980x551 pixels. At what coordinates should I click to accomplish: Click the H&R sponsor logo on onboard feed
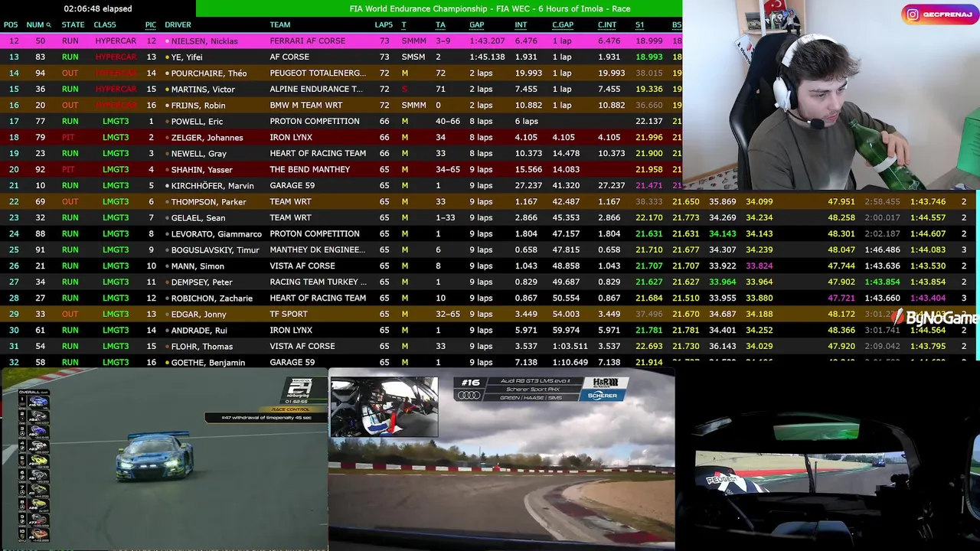[606, 382]
